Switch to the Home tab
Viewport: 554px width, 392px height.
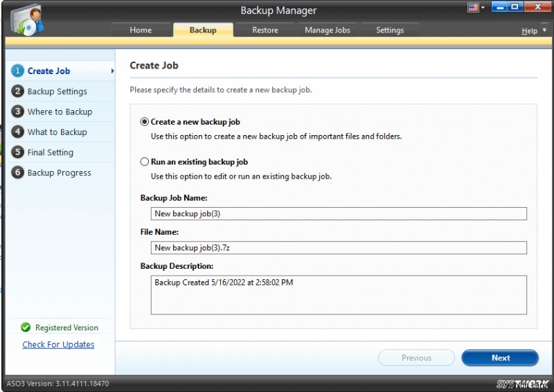[x=141, y=30]
